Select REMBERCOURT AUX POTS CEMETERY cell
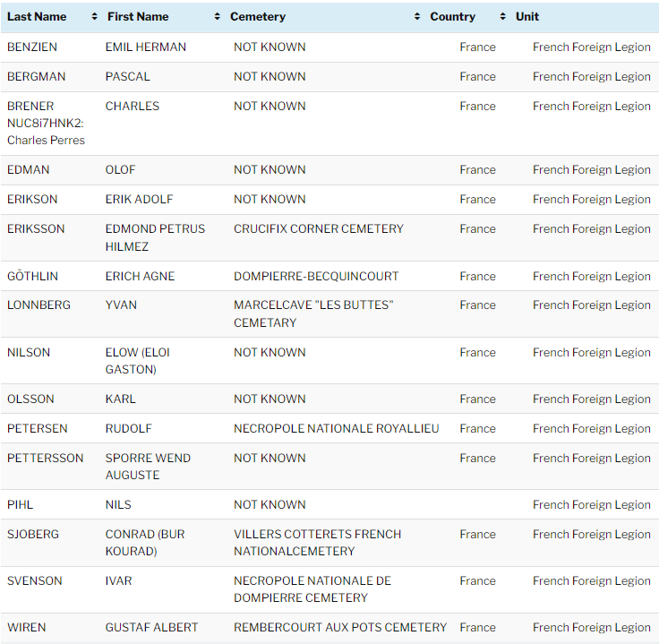The height and width of the screenshot is (644, 659). 340,627
